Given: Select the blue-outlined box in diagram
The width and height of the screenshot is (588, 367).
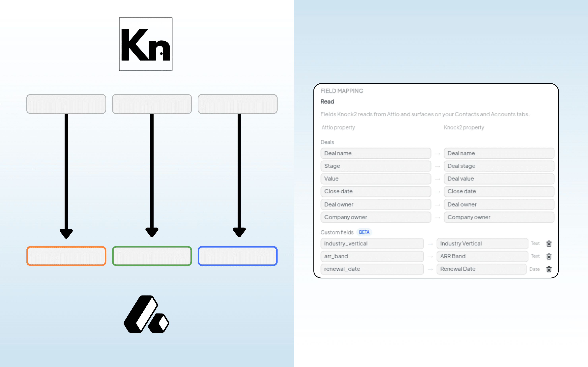Looking at the screenshot, I should [x=238, y=256].
